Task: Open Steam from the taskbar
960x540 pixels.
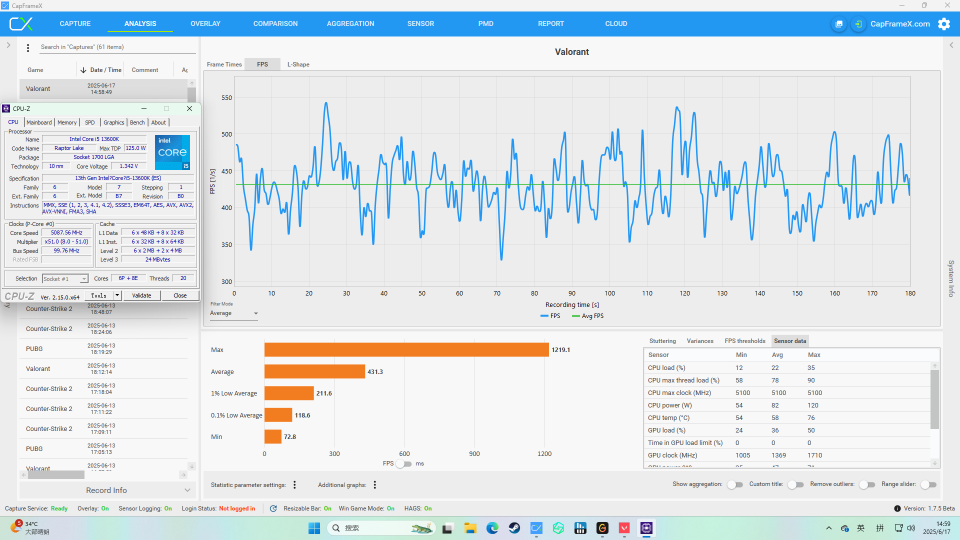Action: coord(514,528)
